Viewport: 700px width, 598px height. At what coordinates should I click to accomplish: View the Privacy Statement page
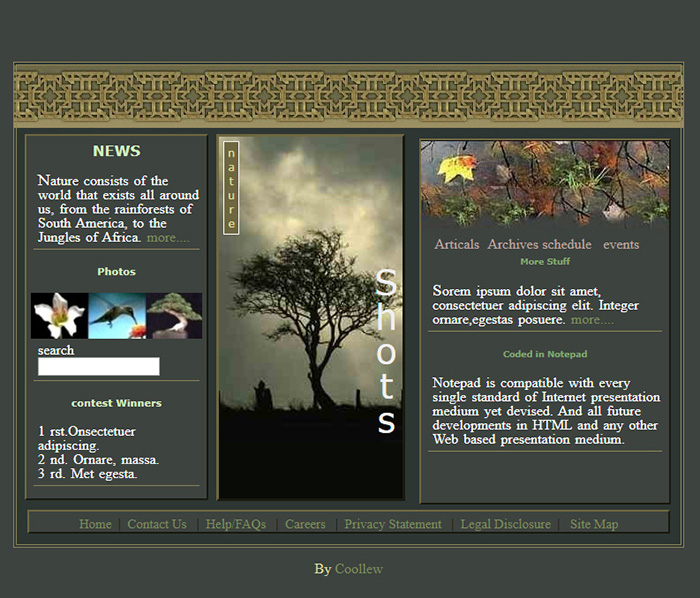tap(393, 524)
